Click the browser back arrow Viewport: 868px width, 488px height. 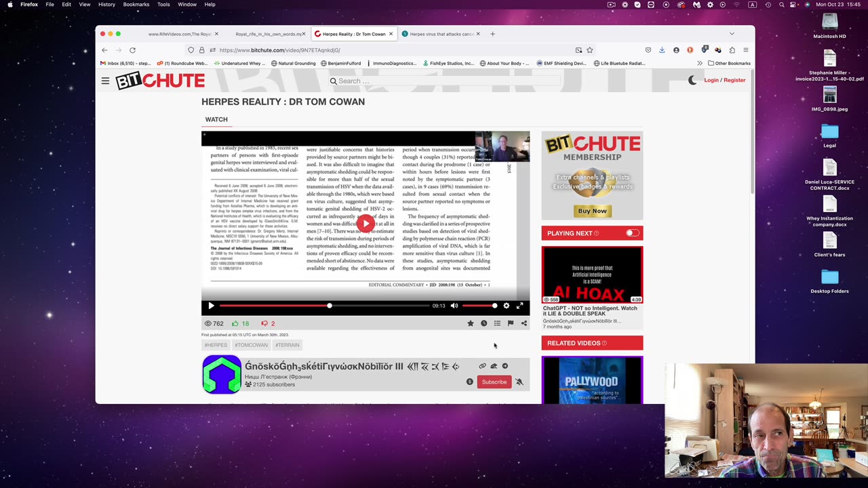(x=104, y=50)
